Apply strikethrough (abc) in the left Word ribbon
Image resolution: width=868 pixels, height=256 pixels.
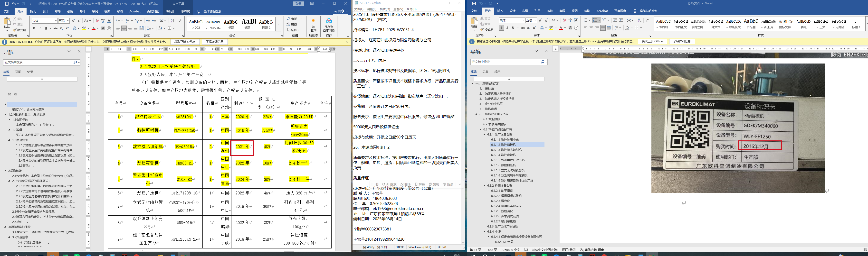pyautogui.click(x=56, y=28)
